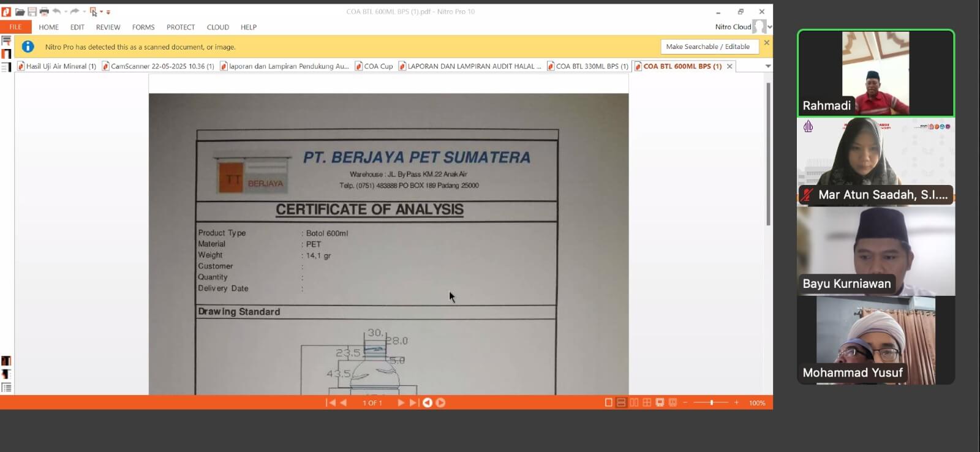Go to the previous page
This screenshot has width=980, height=452.
pos(344,402)
